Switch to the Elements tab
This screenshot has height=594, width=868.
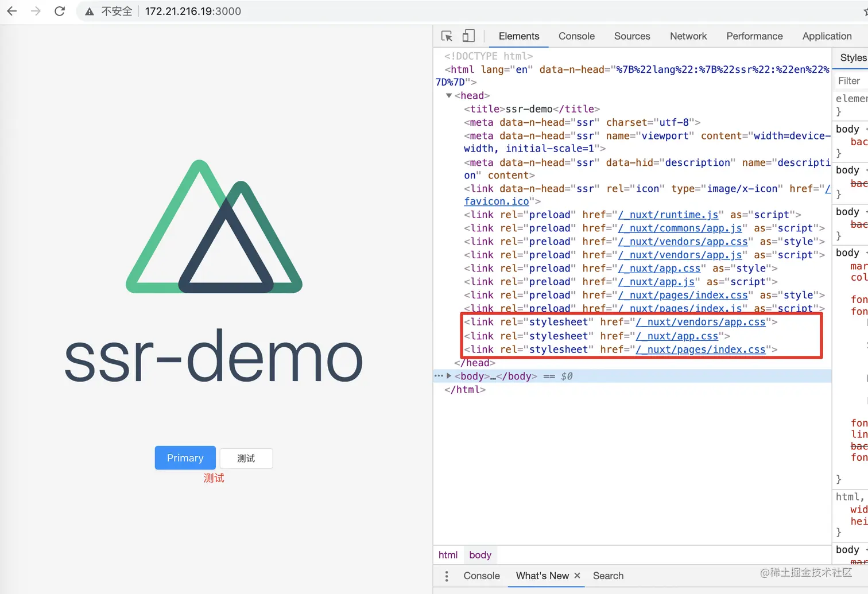519,36
